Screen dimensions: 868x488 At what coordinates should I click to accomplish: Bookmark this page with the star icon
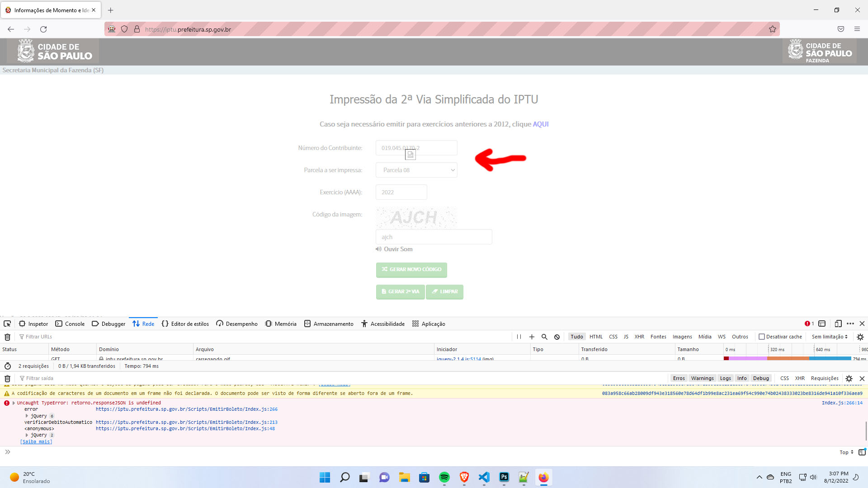[773, 29]
